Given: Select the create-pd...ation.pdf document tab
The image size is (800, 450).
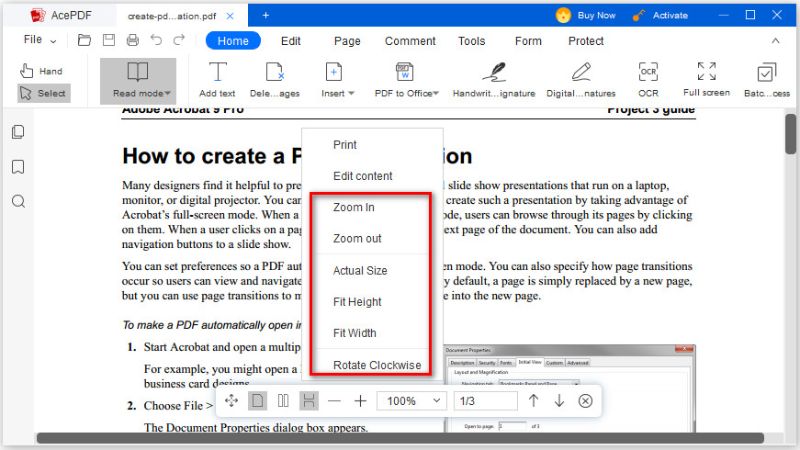Looking at the screenshot, I should (x=172, y=16).
